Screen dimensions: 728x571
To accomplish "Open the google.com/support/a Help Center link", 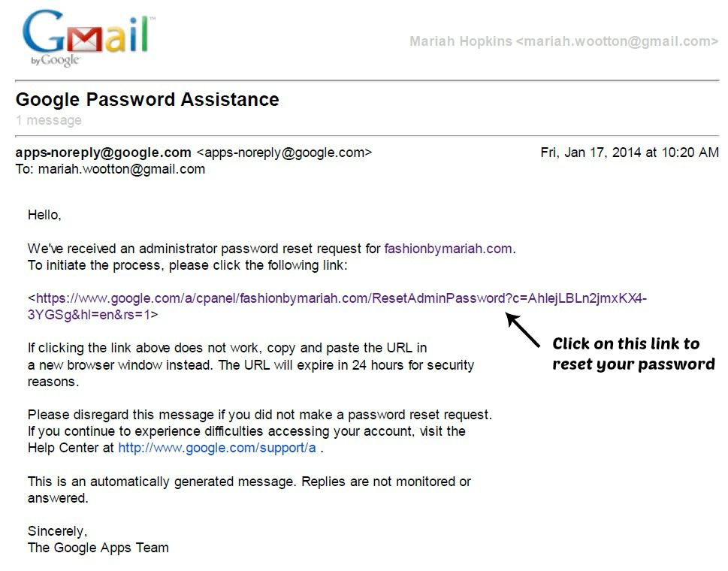I will [x=217, y=448].
